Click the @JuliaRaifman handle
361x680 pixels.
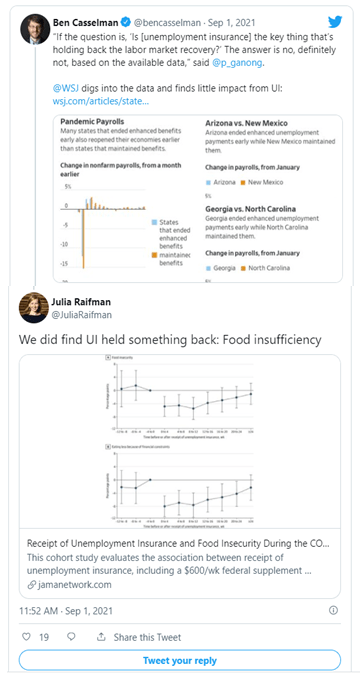(x=82, y=315)
